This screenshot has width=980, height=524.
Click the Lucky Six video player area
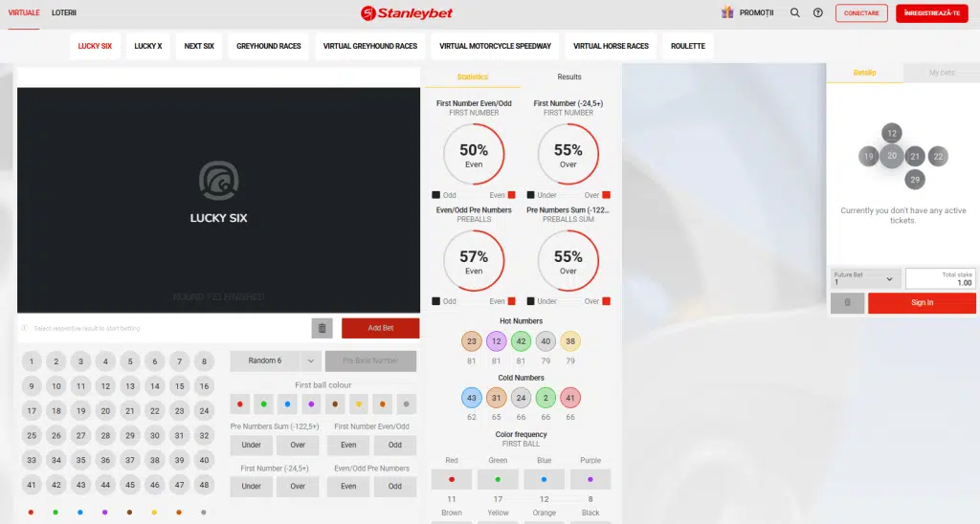click(x=219, y=200)
